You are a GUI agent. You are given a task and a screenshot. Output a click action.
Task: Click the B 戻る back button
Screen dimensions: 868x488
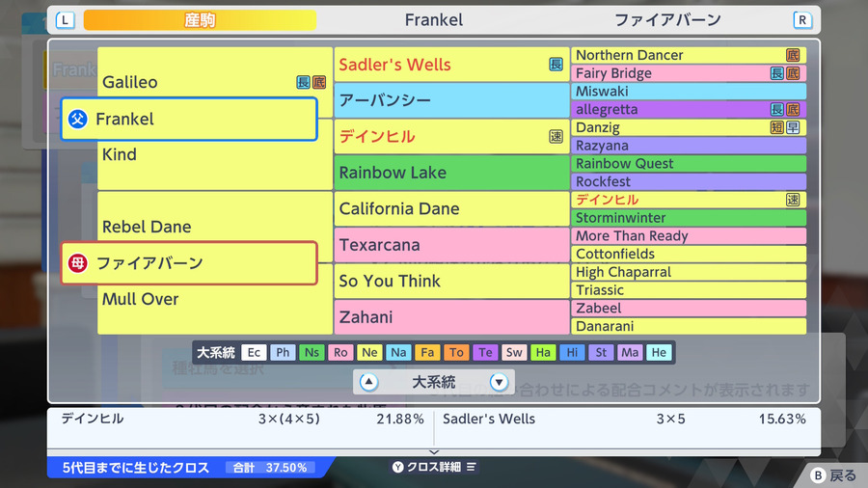pyautogui.click(x=833, y=475)
